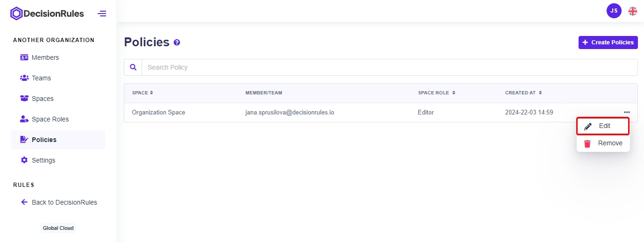Open language selector UK flag icon
The image size is (644, 242).
[632, 11]
